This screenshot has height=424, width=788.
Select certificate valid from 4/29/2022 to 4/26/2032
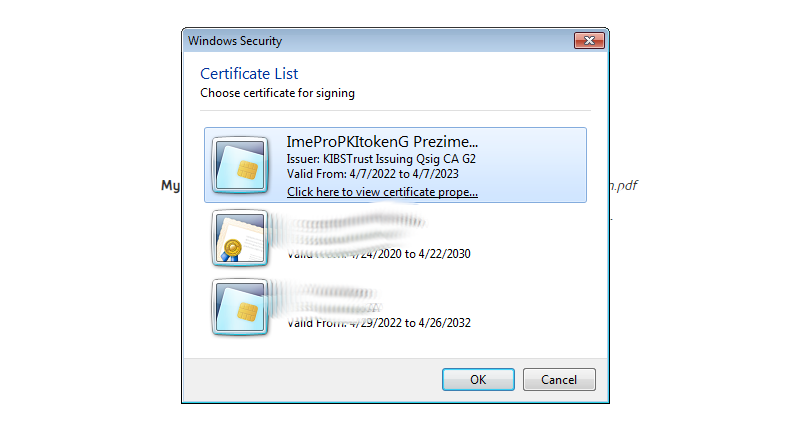(379, 323)
